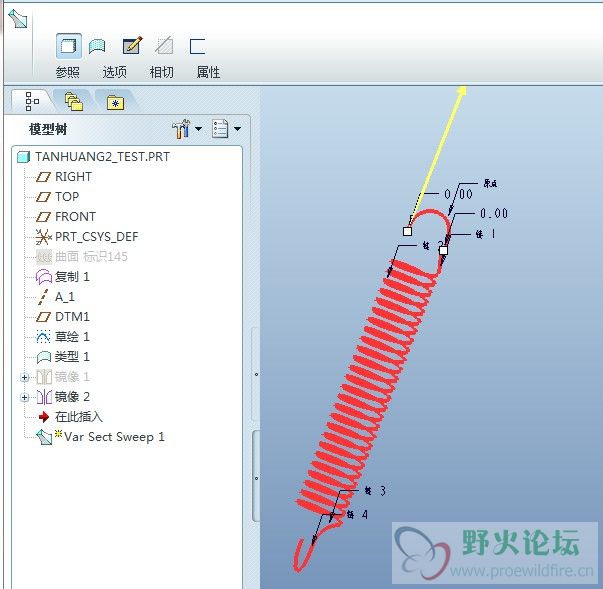Click the navigator panel collapse sash
This screenshot has width=603, height=589.
256,476
